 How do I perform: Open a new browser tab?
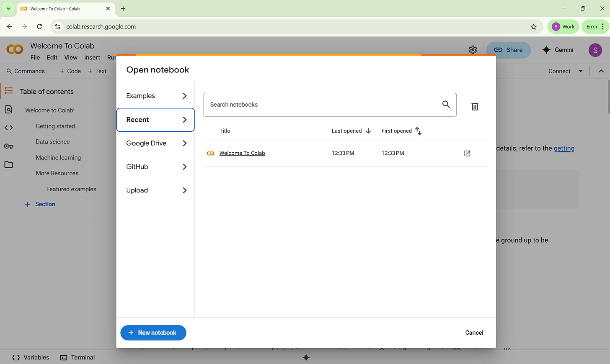(123, 8)
